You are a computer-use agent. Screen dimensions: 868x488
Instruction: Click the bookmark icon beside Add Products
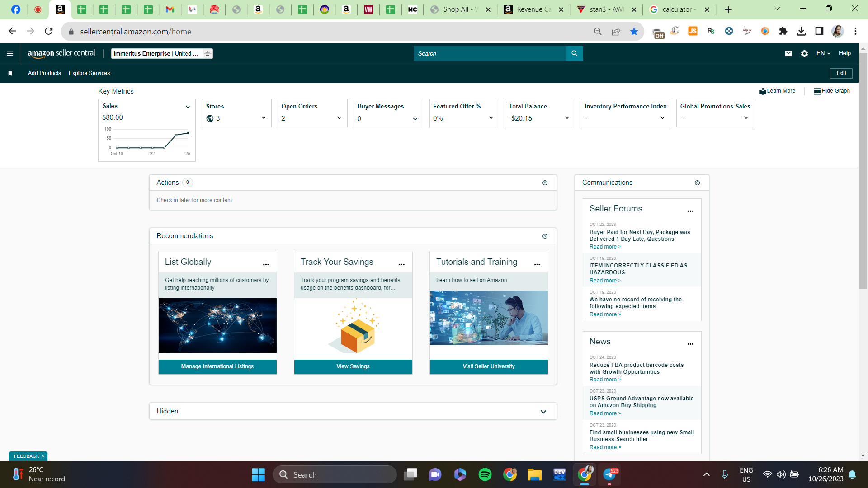coord(10,73)
